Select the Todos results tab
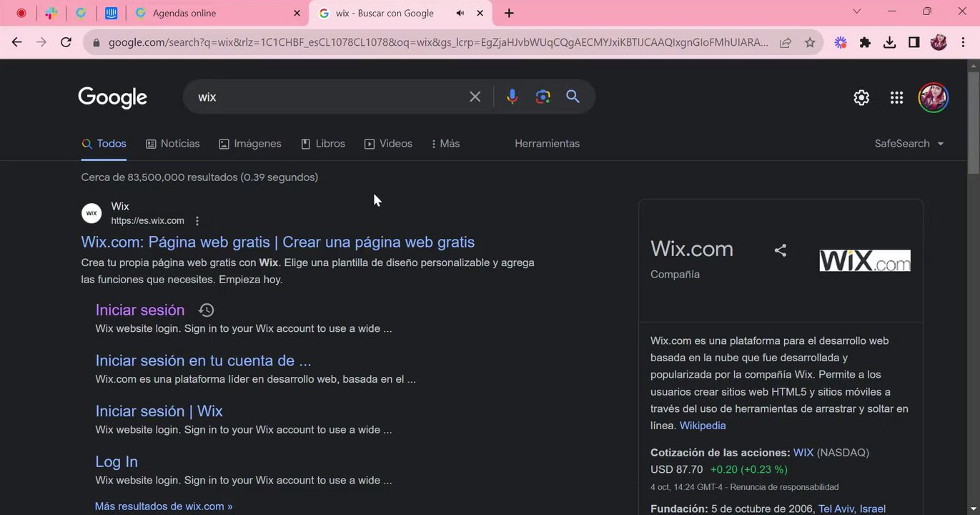Viewport: 980px width, 515px height. point(104,144)
